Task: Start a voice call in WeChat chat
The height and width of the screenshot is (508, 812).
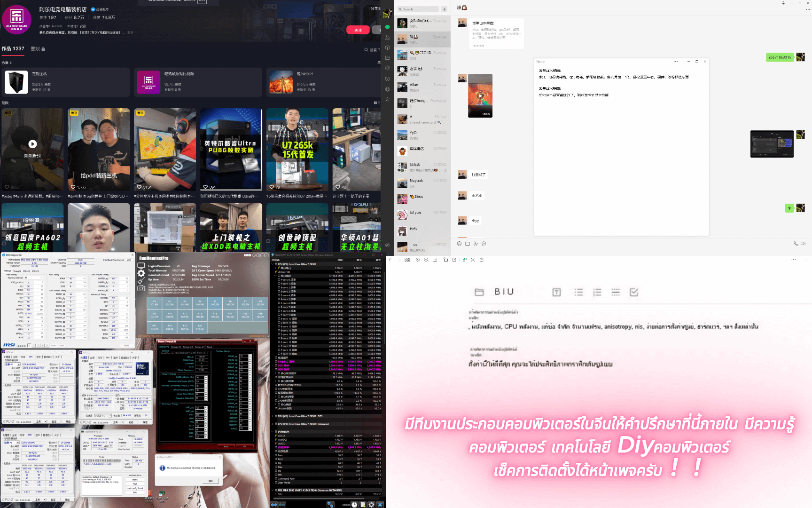Action: pos(796,244)
